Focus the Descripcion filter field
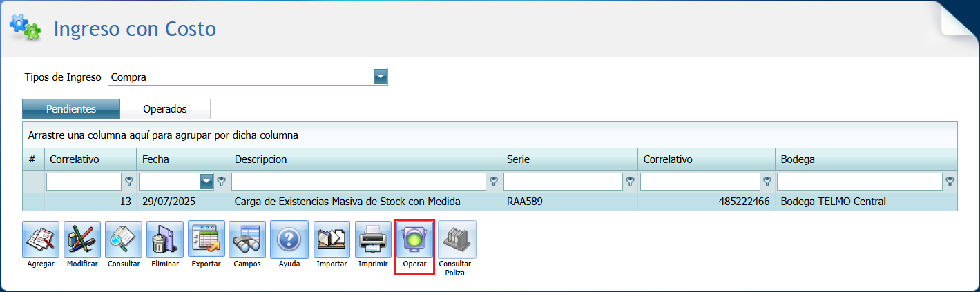This screenshot has height=292, width=980. [x=358, y=182]
